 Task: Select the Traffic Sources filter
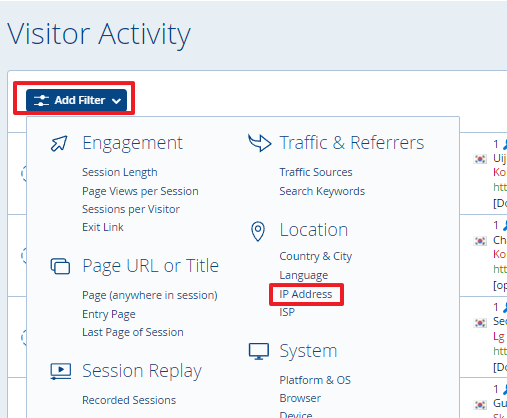coord(316,172)
